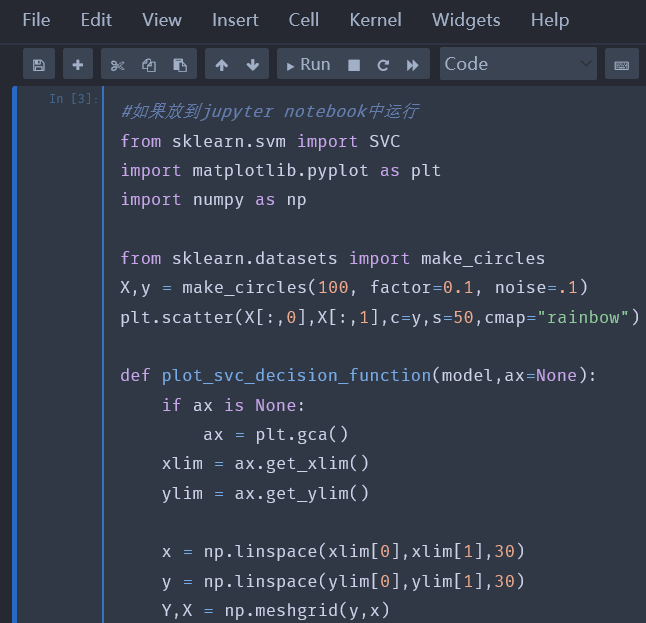Open the Code cell type dropdown
This screenshot has height=623, width=646.
pos(518,64)
